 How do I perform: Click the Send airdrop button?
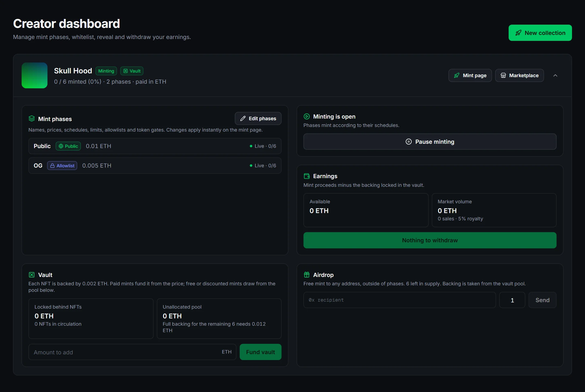pos(542,300)
